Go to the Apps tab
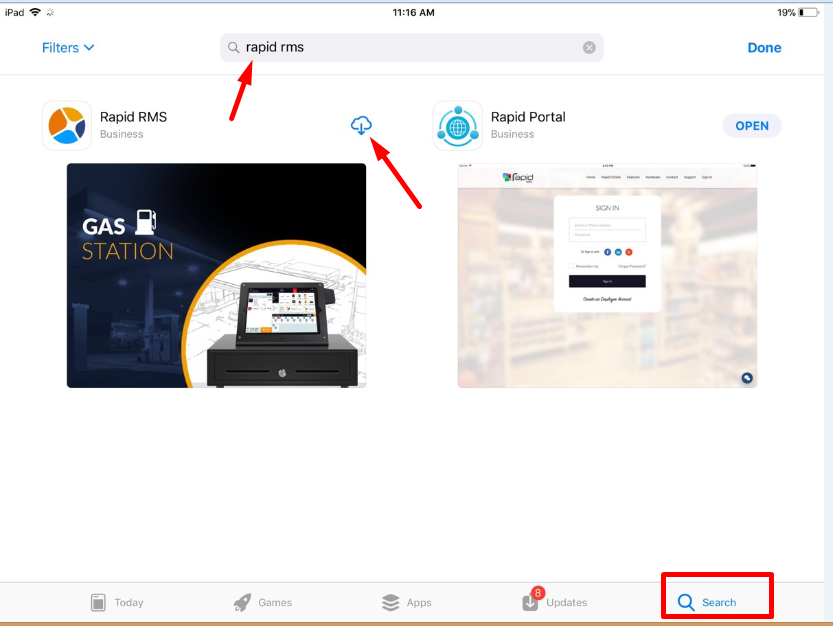 (x=406, y=602)
